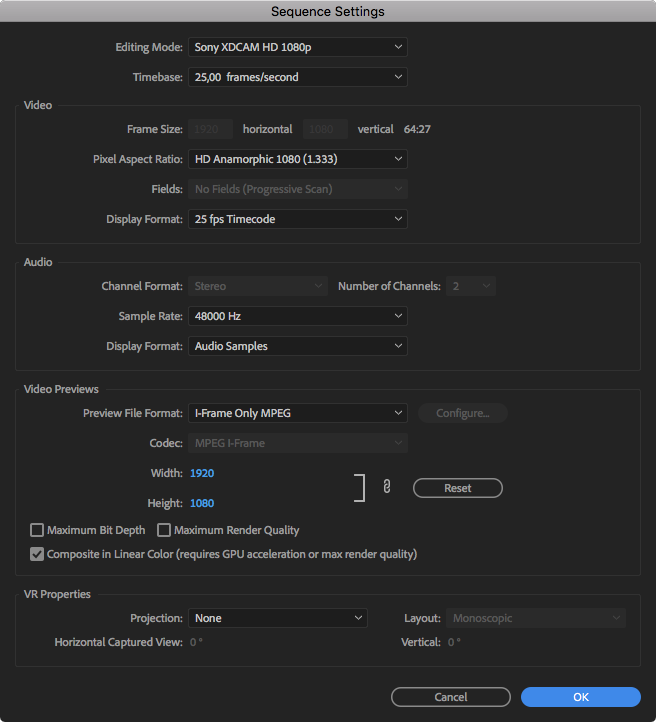The width and height of the screenshot is (656, 722).
Task: Open the Sample Rate 48000 Hz dropdown
Action: (x=298, y=316)
